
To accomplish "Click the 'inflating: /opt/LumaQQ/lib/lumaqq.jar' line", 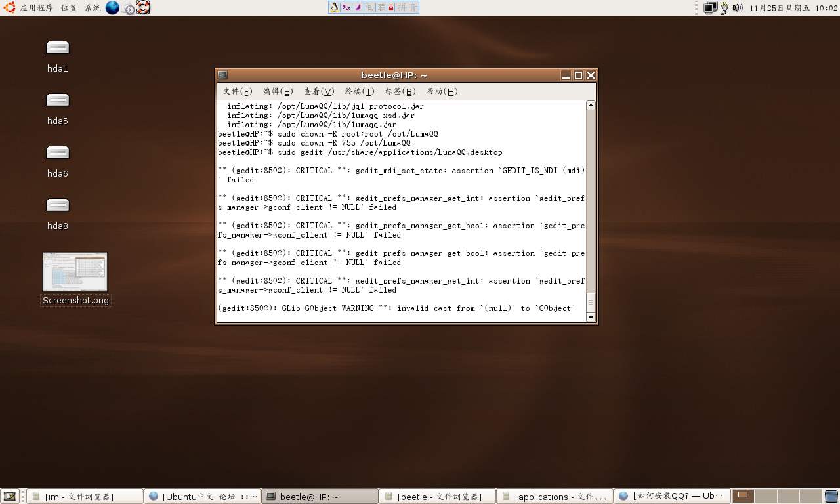I will pyautogui.click(x=312, y=125).
